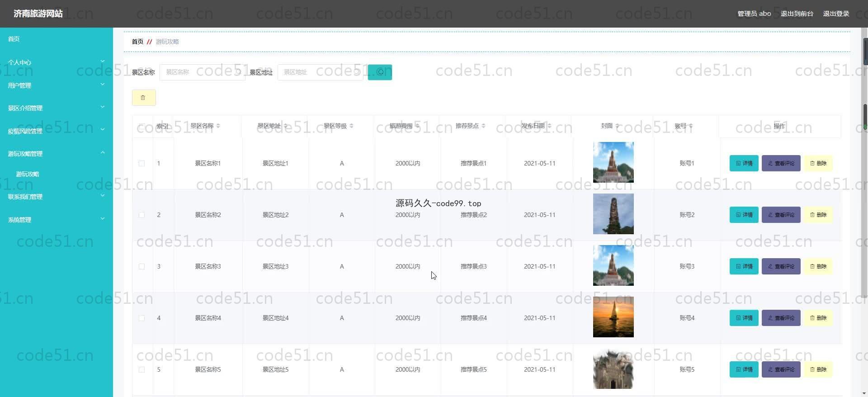Delete row 景区名称2
The image size is (868, 397).
818,215
